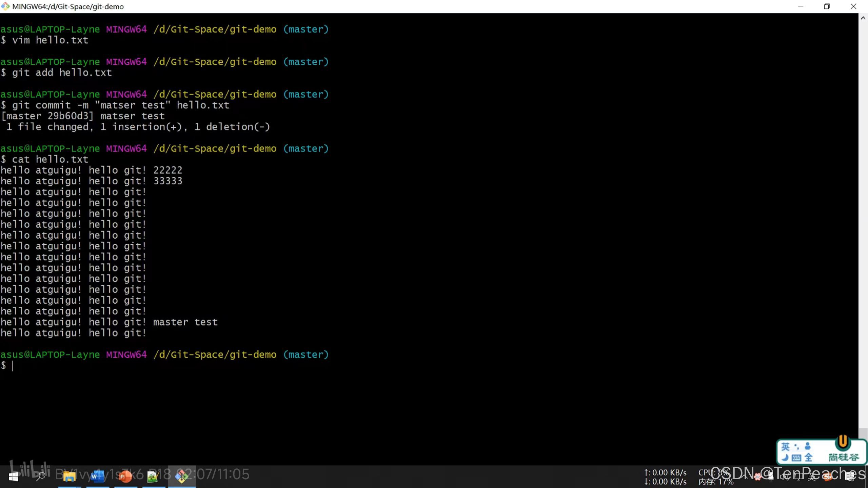Open the notification action center icon
The height and width of the screenshot is (488, 868).
850,477
